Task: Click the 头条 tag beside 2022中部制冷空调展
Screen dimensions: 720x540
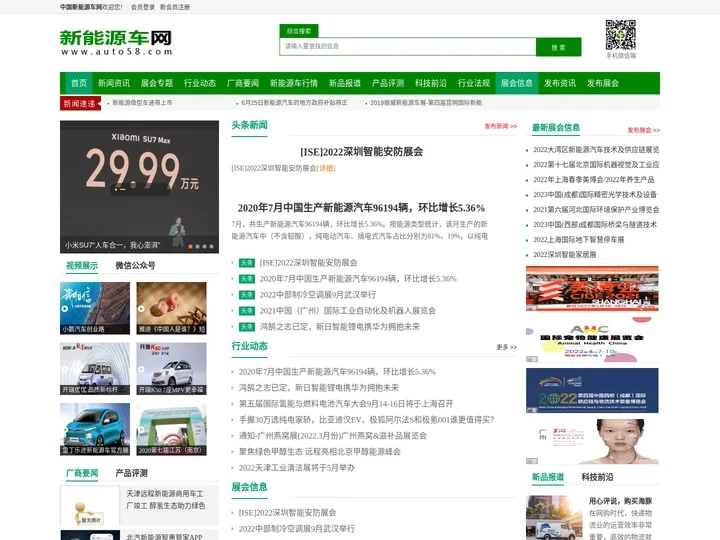Action: (247, 295)
